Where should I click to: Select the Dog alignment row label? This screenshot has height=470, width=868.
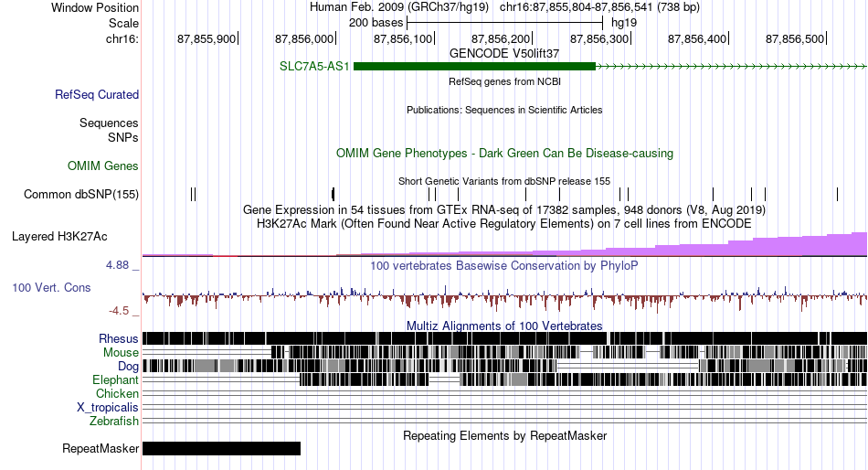pos(128,367)
